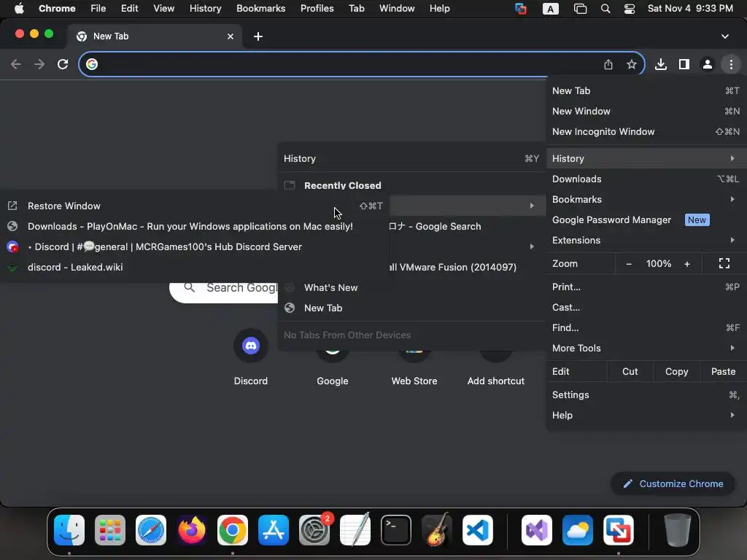
Task: Open Control Center in menu bar
Action: pos(630,9)
